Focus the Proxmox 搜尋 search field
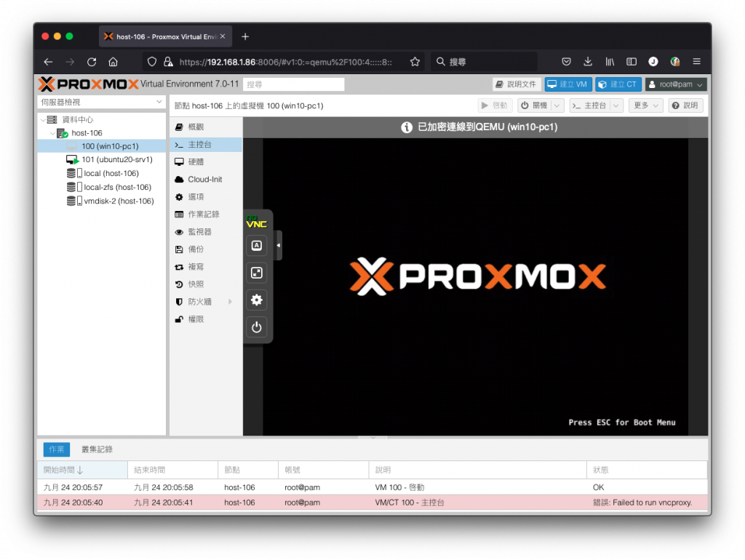The height and width of the screenshot is (560, 745). click(x=293, y=84)
